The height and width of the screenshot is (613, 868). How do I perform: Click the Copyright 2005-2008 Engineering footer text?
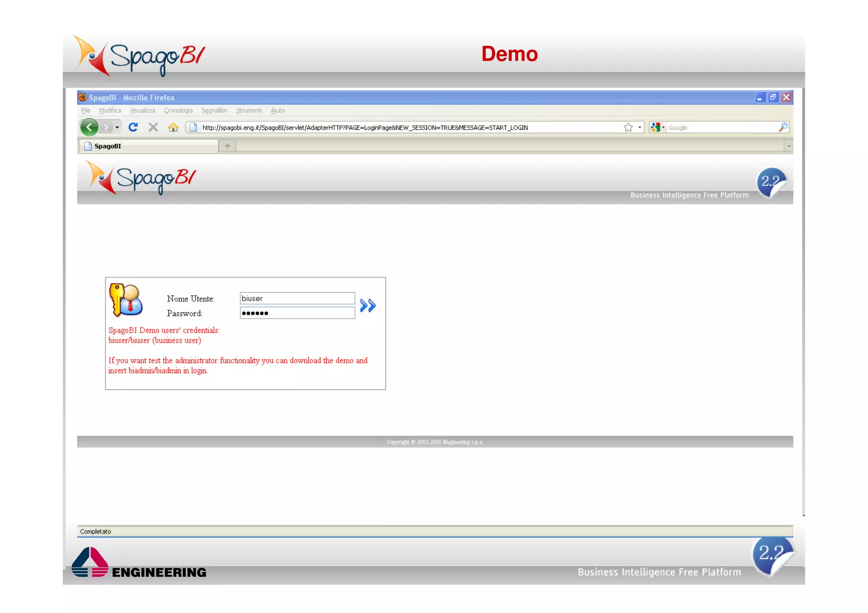435,442
